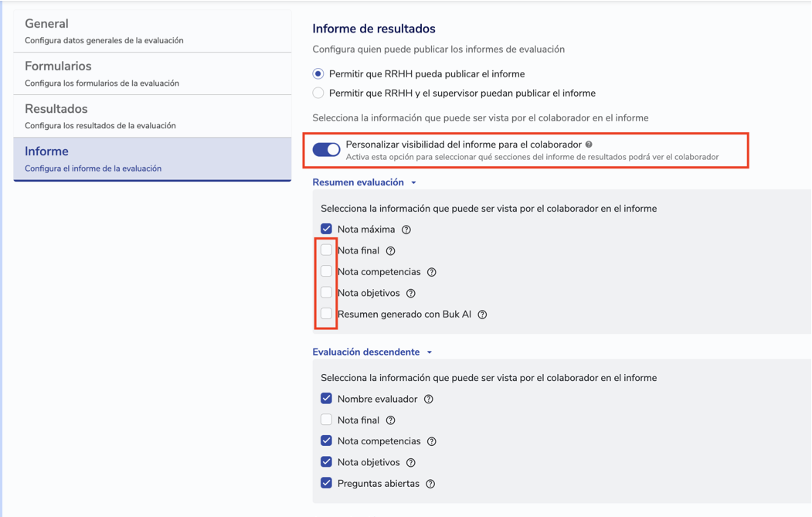The image size is (812, 517).
Task: Click info icon next to Personalizar visibilidad del informe
Action: [x=589, y=145]
